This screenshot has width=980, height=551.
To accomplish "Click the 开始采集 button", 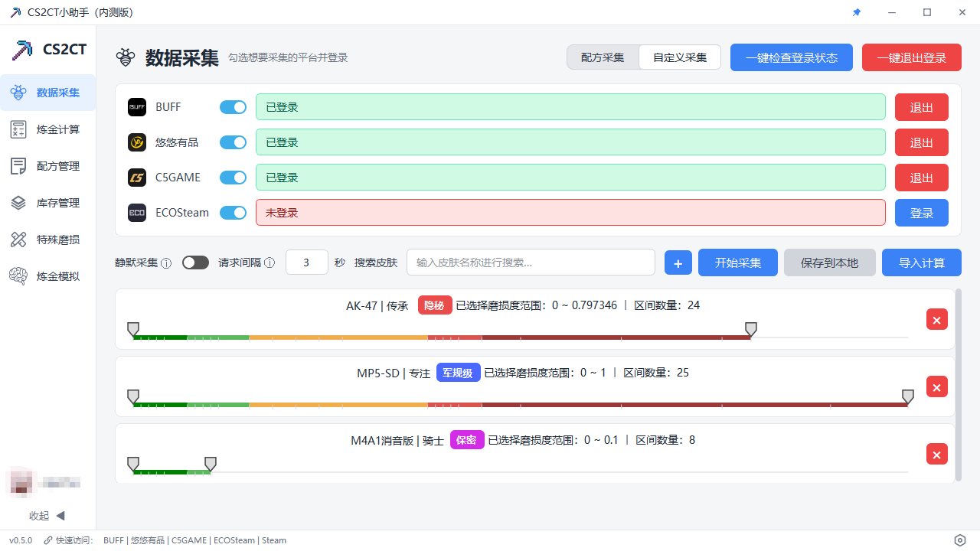I will coord(738,262).
